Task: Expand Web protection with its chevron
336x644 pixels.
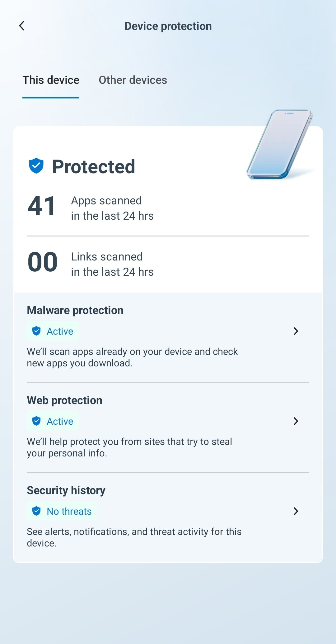Action: 296,421
